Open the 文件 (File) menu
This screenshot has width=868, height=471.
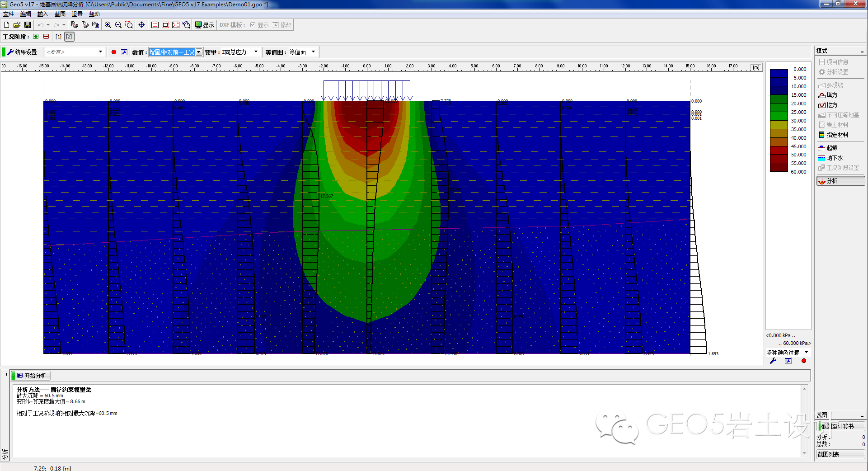pyautogui.click(x=8, y=14)
